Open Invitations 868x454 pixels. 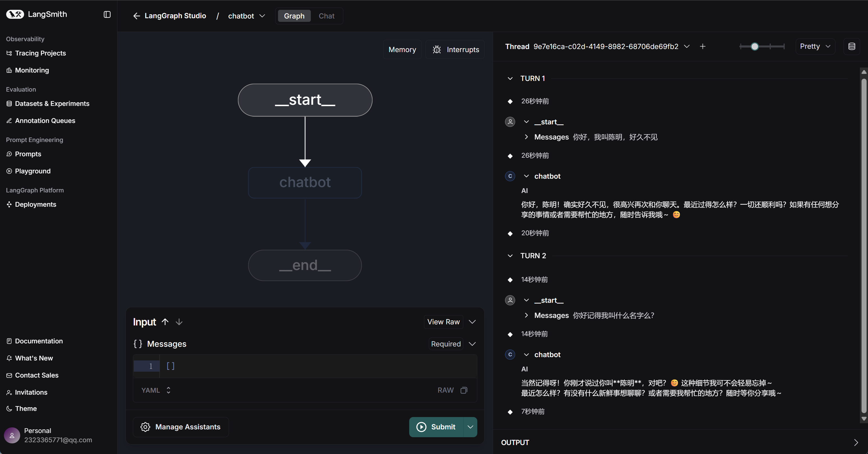pos(27,392)
